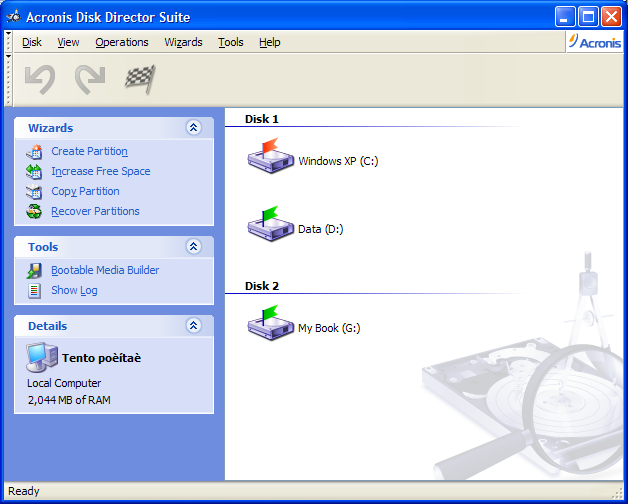Click the Details panel title
Screen dimensions: 628x504
[x=47, y=326]
